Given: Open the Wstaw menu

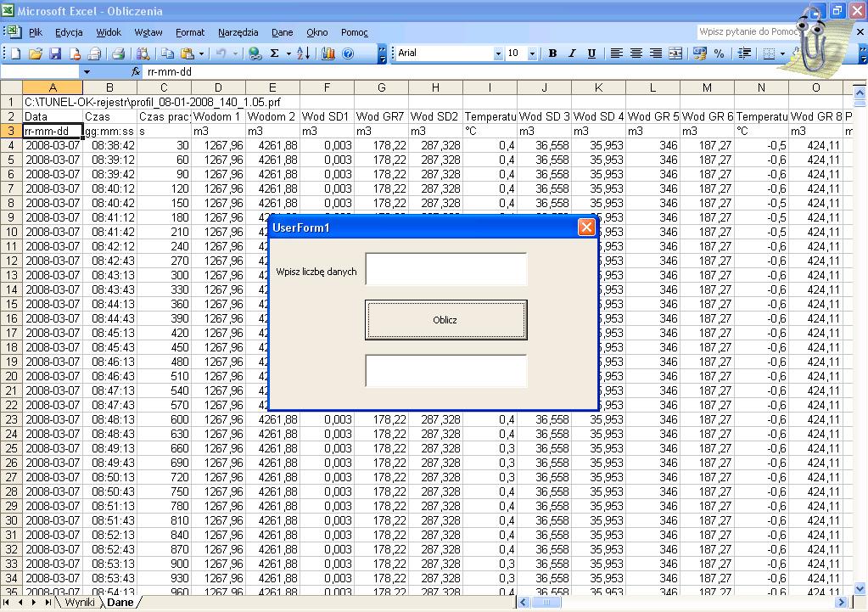Looking at the screenshot, I should [x=148, y=32].
